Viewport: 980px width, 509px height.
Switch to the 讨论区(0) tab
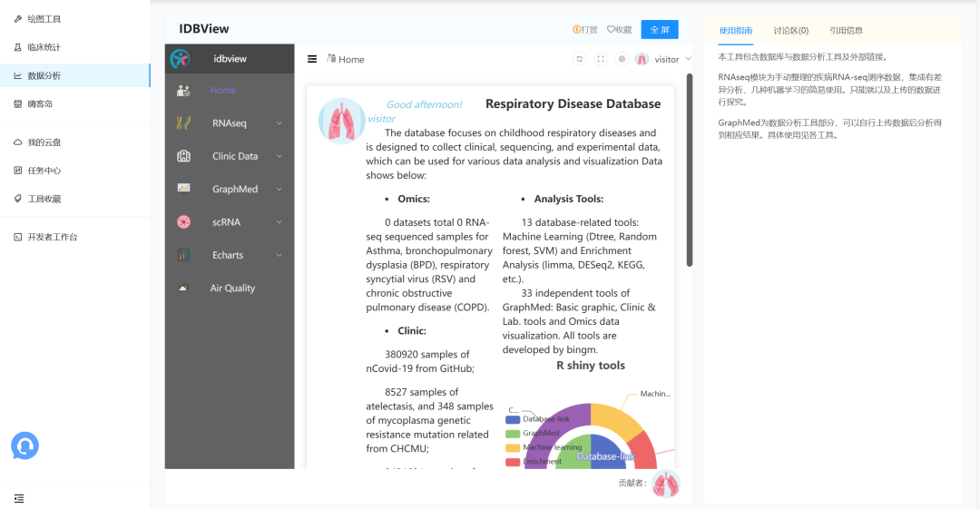pyautogui.click(x=790, y=30)
